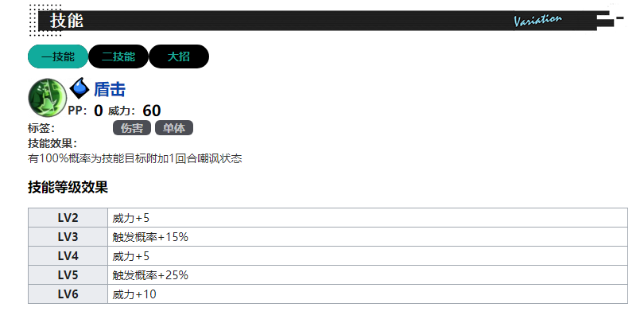Select the LV2 row header

[68, 218]
